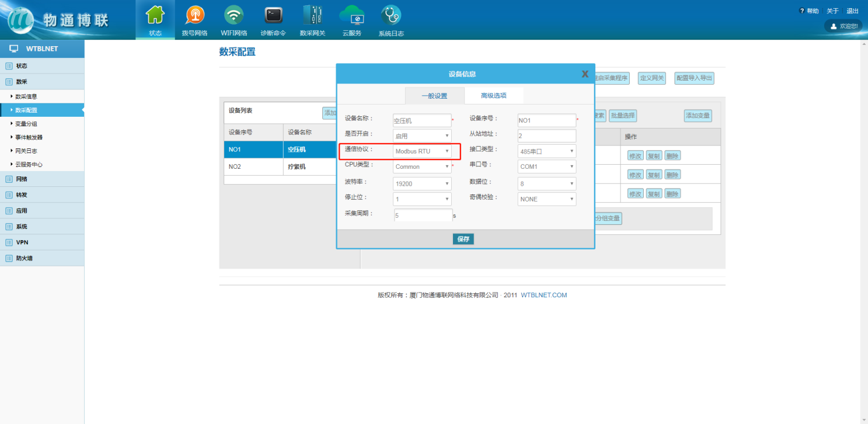Click the 设备名称 input field
Image resolution: width=868 pixels, height=424 pixels.
[x=422, y=121]
